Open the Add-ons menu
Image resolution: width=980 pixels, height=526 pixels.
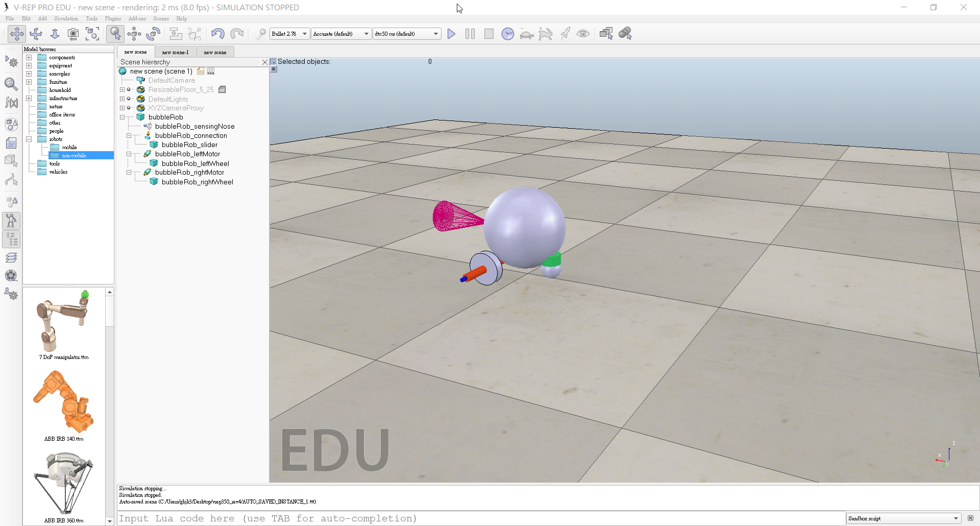pyautogui.click(x=137, y=18)
